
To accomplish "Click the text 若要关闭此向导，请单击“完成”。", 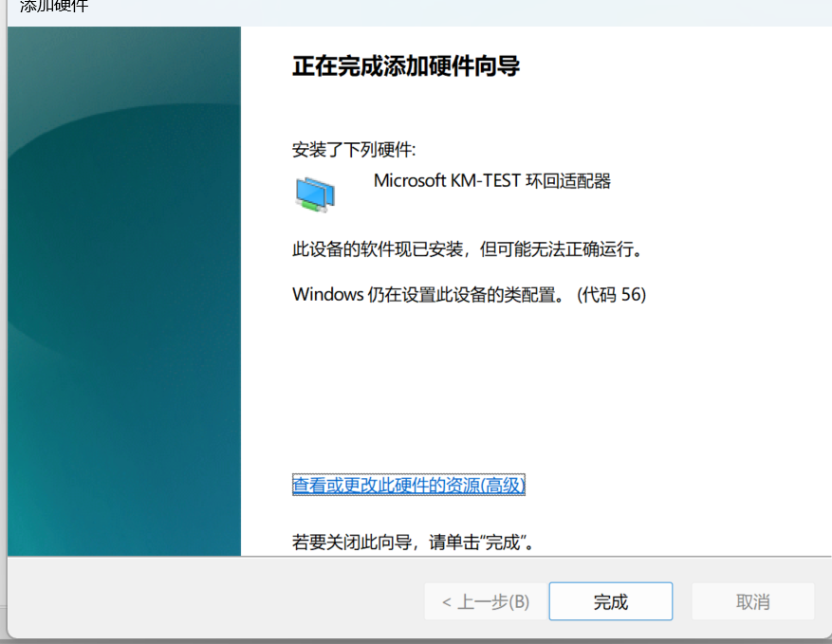I will [x=414, y=543].
